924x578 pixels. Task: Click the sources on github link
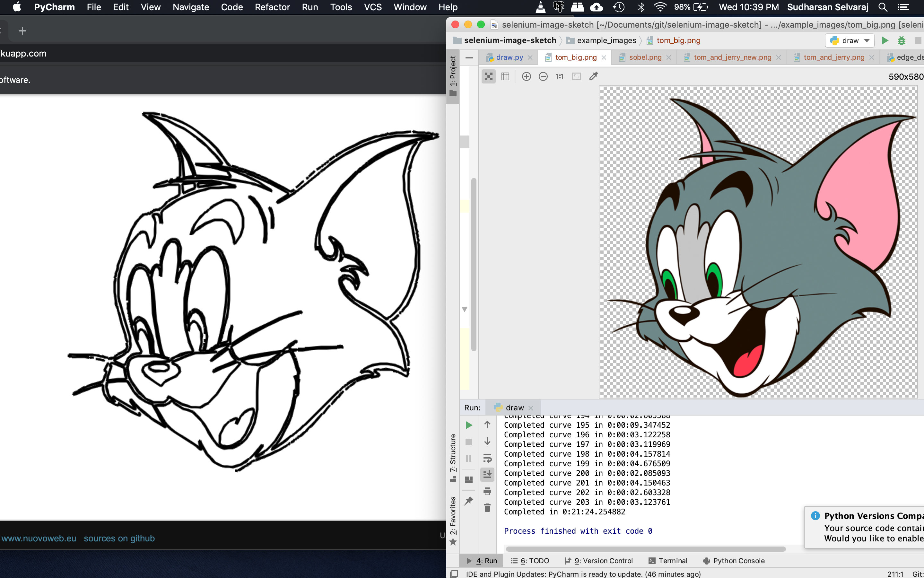click(119, 538)
